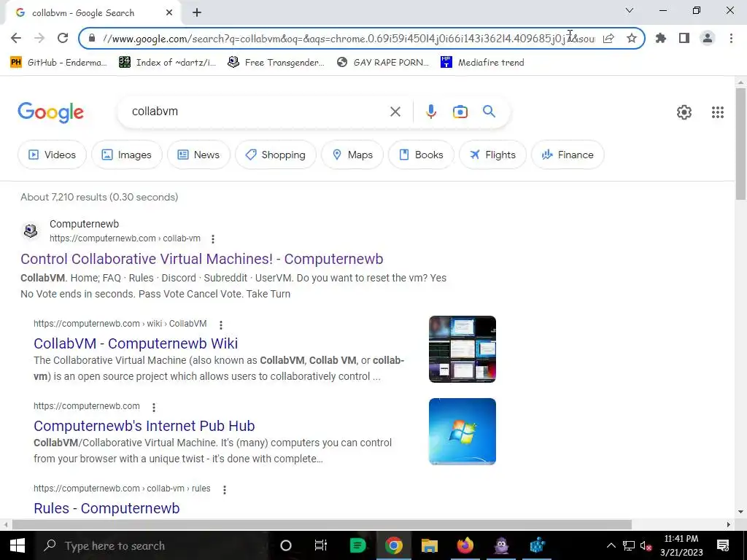Viewport: 747px width, 560px height.
Task: Click the Google logo
Action: (x=50, y=112)
